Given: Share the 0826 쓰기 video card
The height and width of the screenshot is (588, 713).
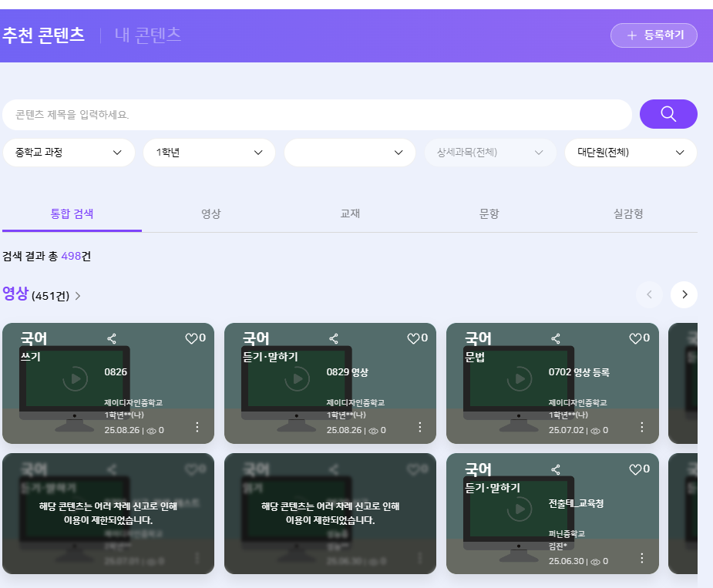Looking at the screenshot, I should 112,338.
